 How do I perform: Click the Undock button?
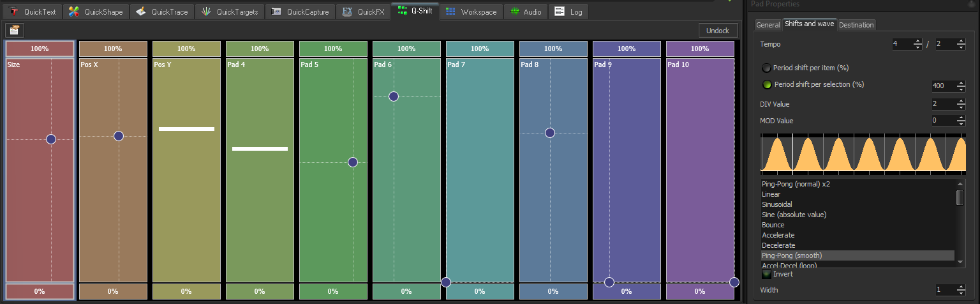[x=717, y=31]
